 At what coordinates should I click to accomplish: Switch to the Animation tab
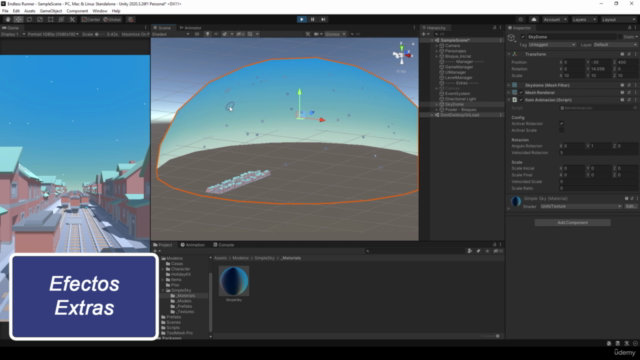193,245
